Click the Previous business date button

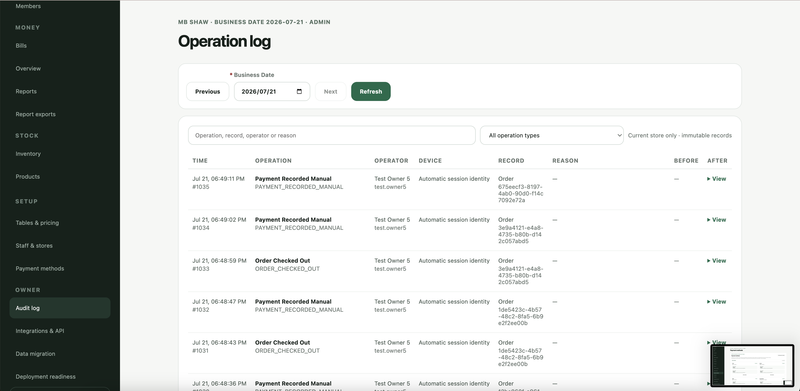click(208, 91)
